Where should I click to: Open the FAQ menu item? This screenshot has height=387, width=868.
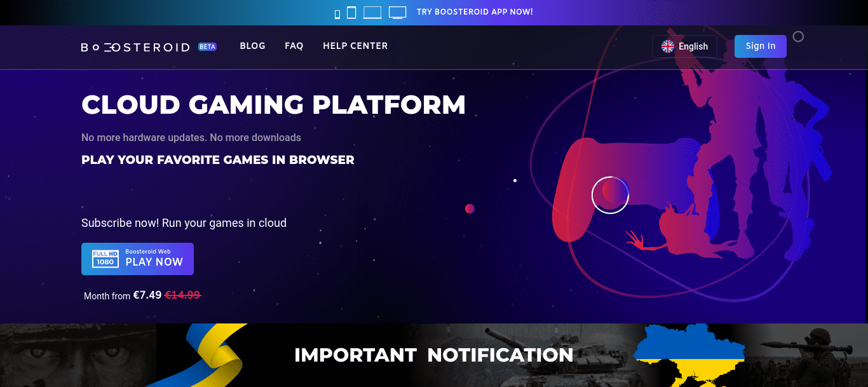pyautogui.click(x=294, y=46)
